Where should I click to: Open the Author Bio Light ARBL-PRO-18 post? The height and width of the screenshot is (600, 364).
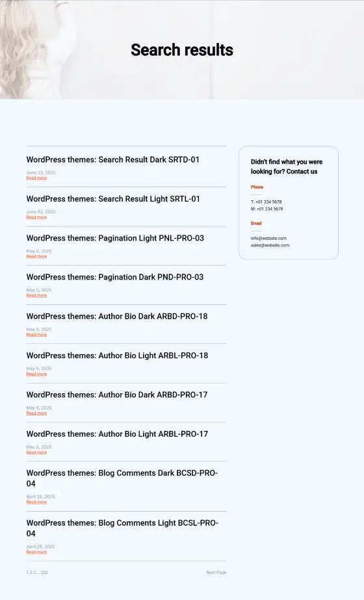pyautogui.click(x=117, y=356)
